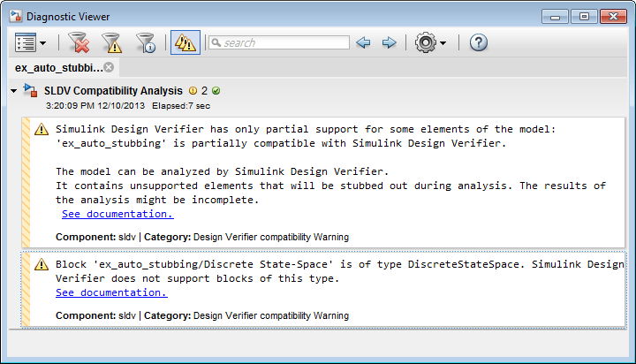Click the SLDV Compatibility Analysis heading
The width and height of the screenshot is (636, 364).
coord(113,91)
